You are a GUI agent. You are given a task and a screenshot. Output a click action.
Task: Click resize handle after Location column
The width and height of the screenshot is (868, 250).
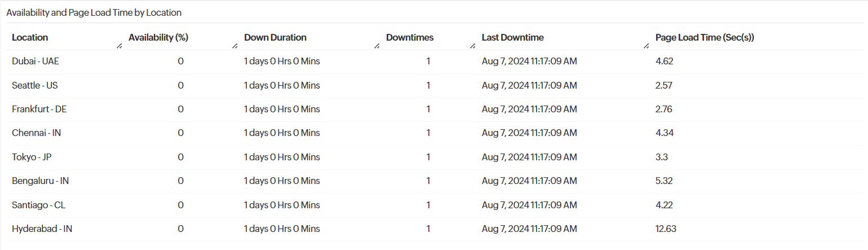(x=119, y=46)
